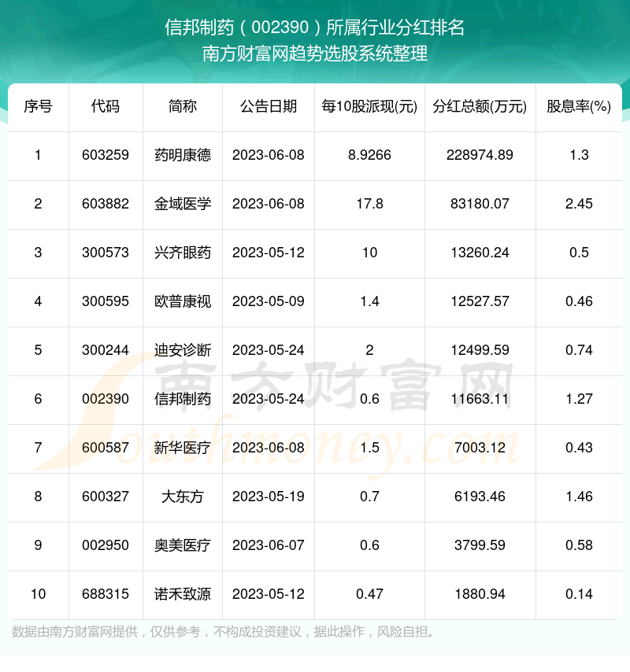
Task: Select stock code 688315
Action: (x=105, y=594)
